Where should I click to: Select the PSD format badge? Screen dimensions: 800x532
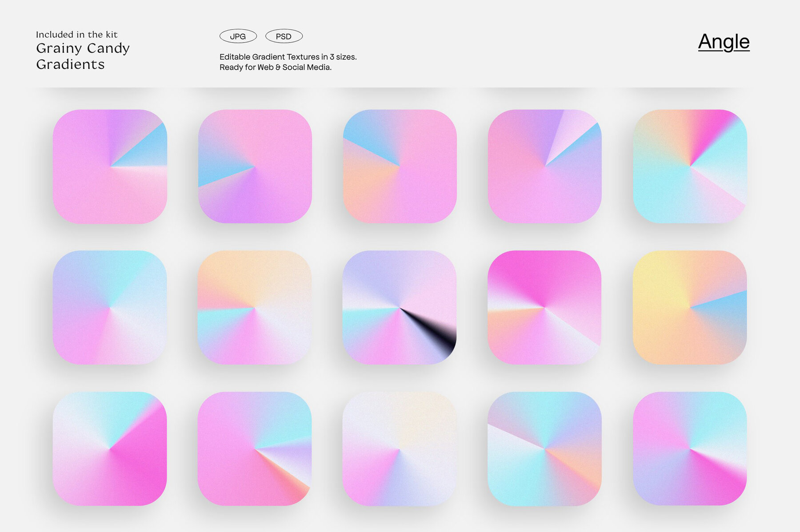284,36
